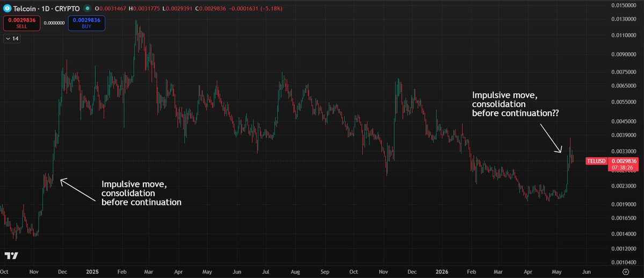This screenshot has height=278, width=644.
Task: Click the 2025 label on time axis
Action: click(92, 272)
